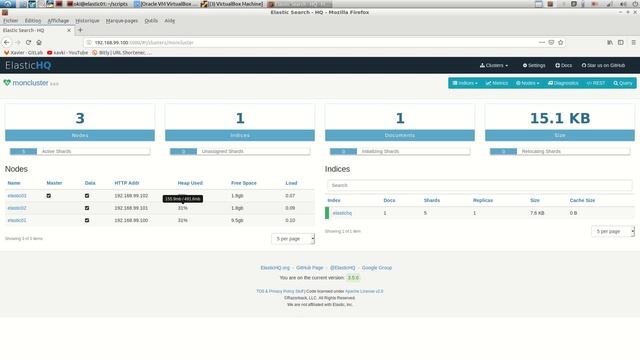Open the Xavier - GitLab bookmark
The width and height of the screenshot is (640, 360).
pos(23,53)
